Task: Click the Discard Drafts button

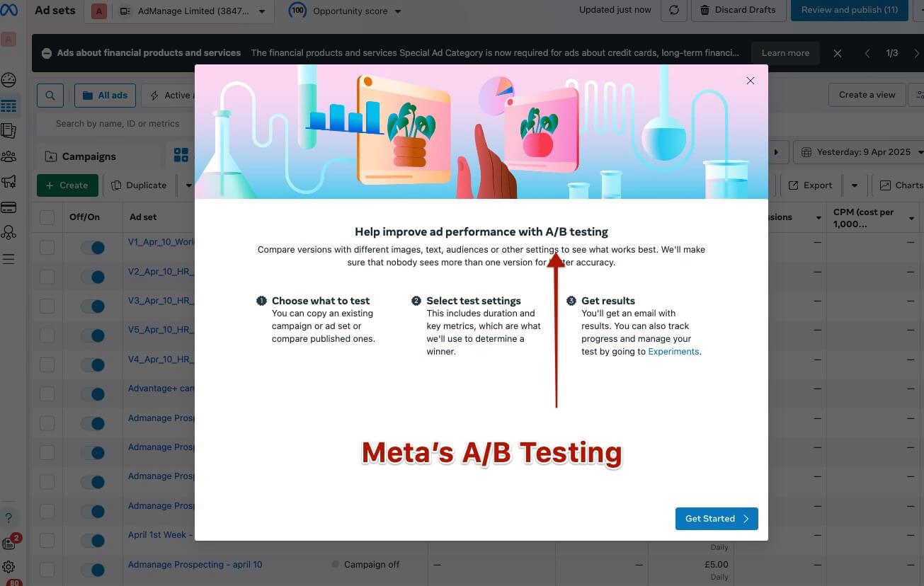Action: pyautogui.click(x=737, y=11)
